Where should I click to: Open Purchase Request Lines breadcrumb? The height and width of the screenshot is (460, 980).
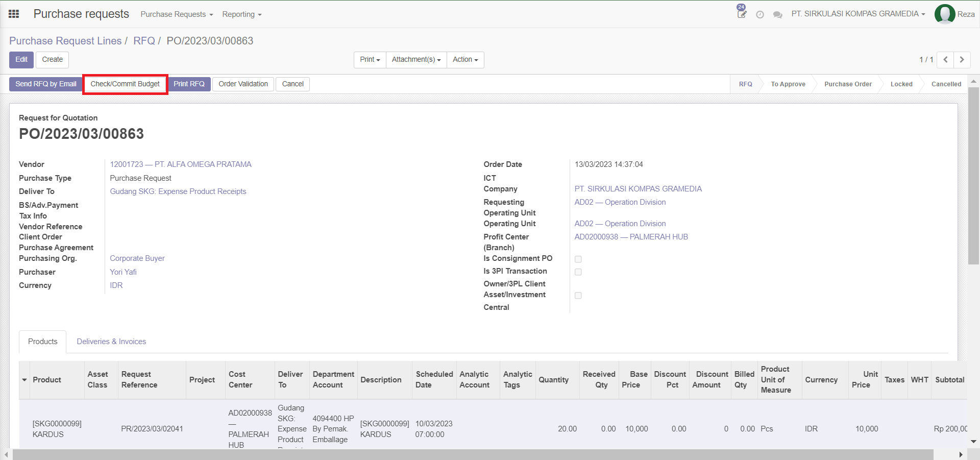(x=65, y=41)
